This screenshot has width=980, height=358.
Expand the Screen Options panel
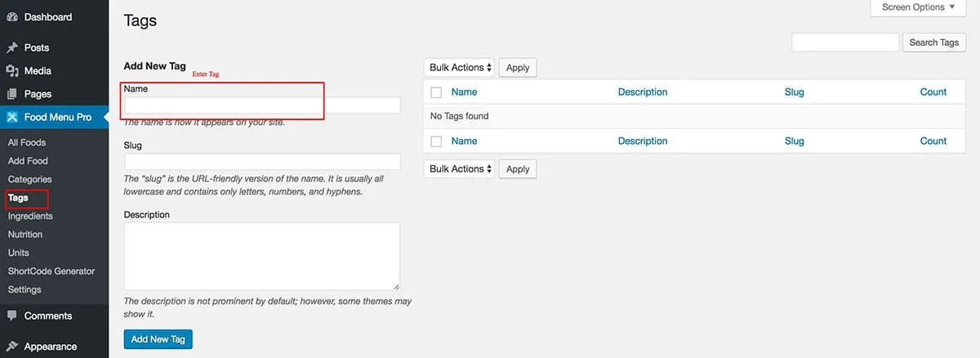coord(919,7)
